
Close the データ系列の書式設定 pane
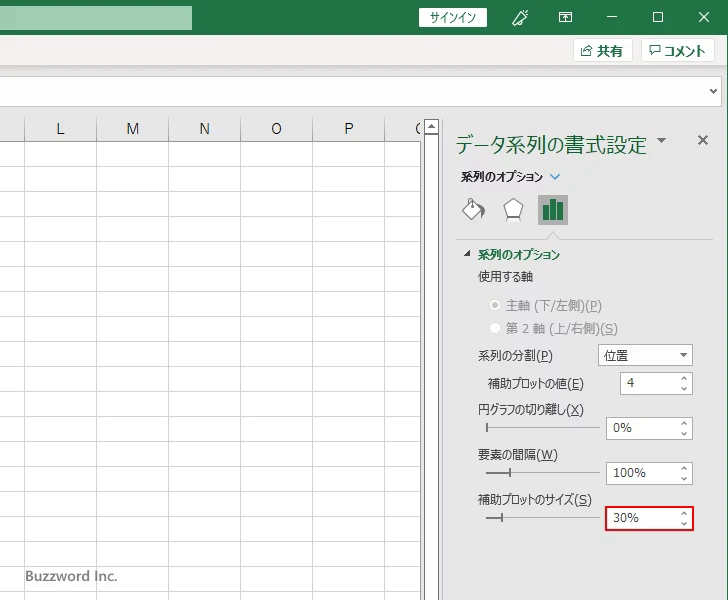click(x=703, y=141)
